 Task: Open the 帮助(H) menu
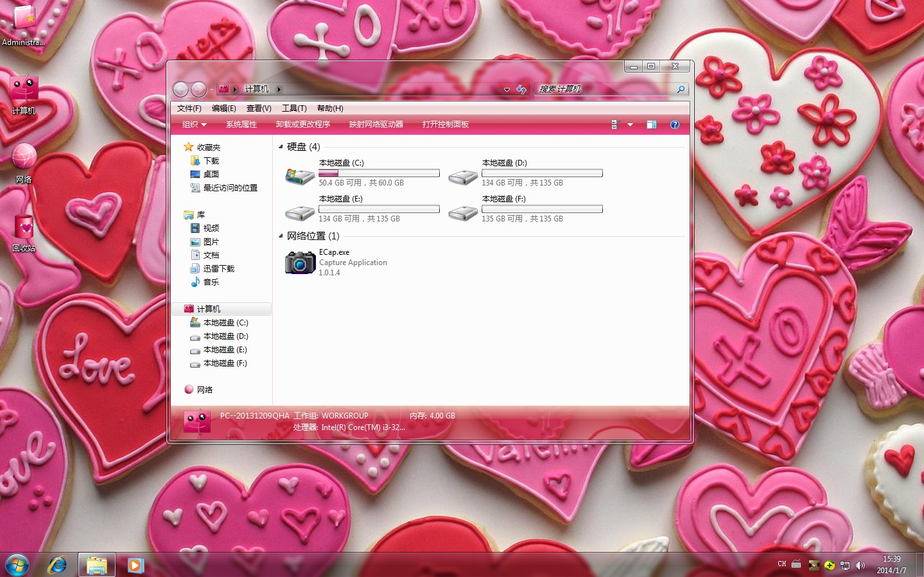[330, 108]
